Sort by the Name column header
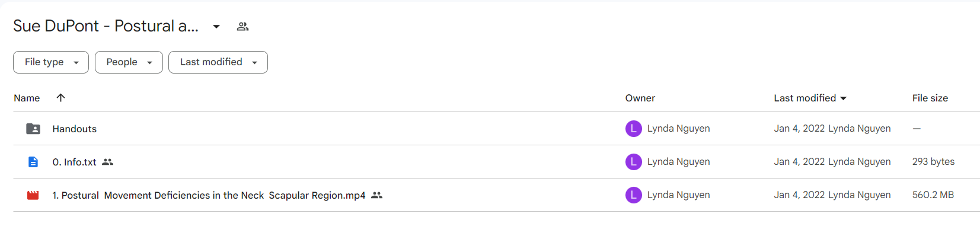 point(27,98)
